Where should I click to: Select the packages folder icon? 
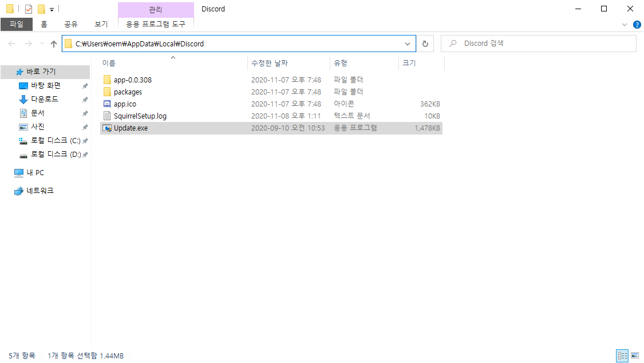point(107,92)
